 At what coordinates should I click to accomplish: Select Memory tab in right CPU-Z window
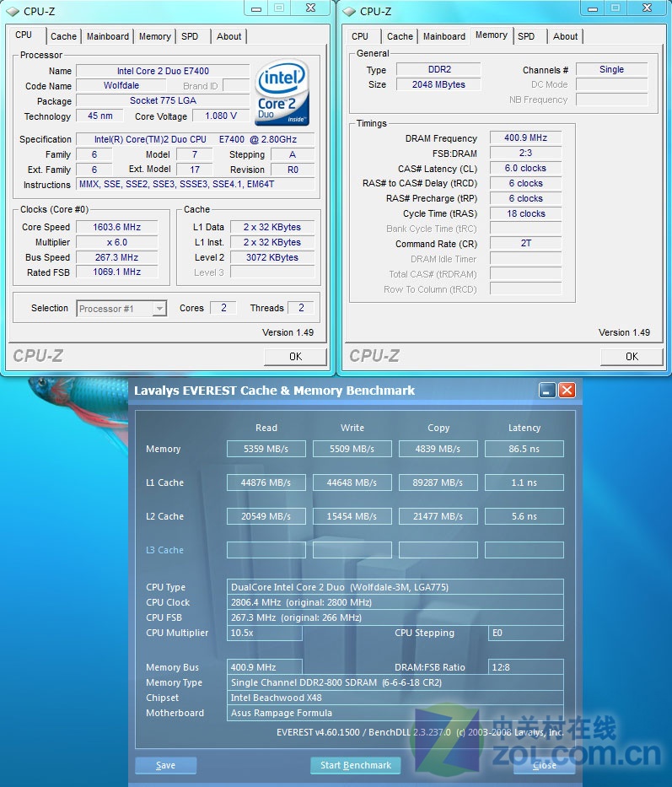pyautogui.click(x=492, y=35)
